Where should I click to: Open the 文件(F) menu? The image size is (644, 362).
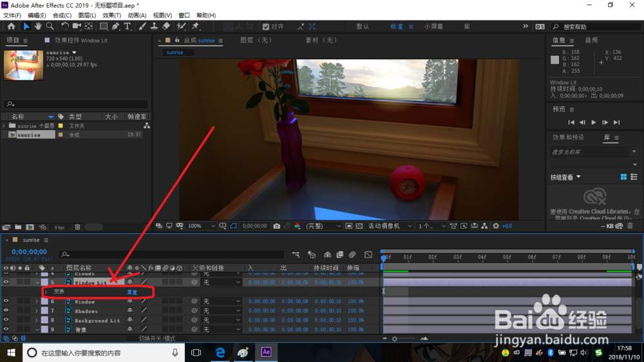tap(12, 15)
